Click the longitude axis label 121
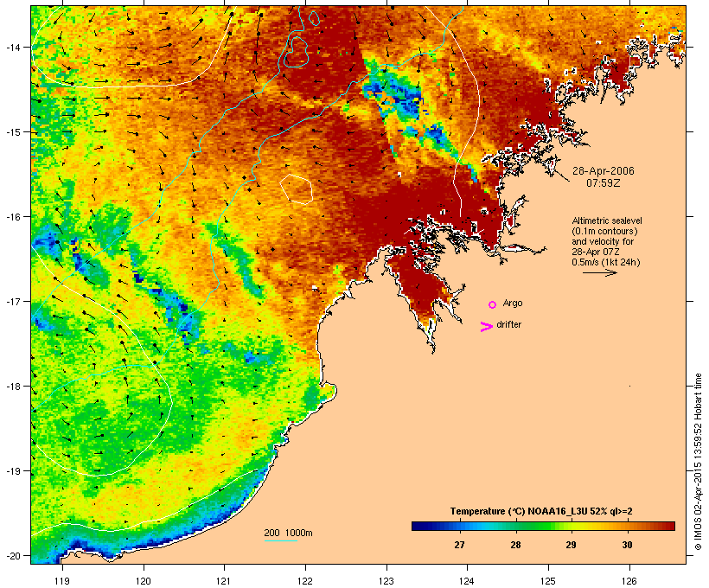The height and width of the screenshot is (588, 709). pos(224,581)
